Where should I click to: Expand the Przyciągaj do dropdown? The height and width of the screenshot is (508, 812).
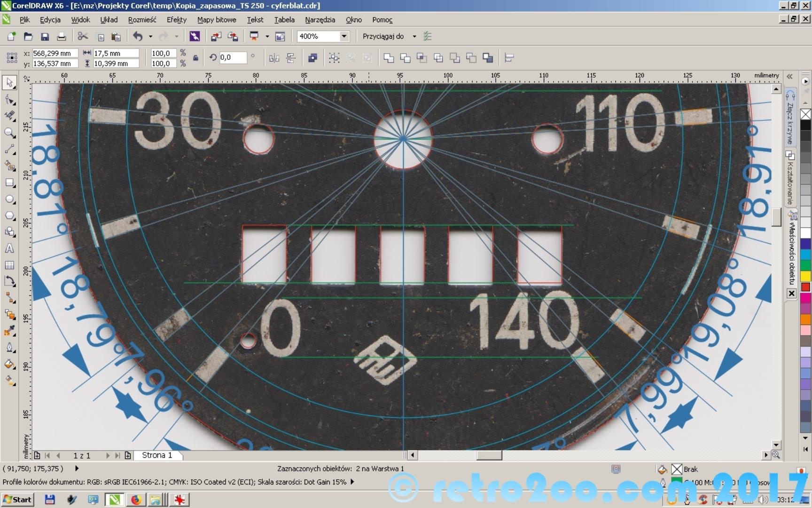click(414, 36)
